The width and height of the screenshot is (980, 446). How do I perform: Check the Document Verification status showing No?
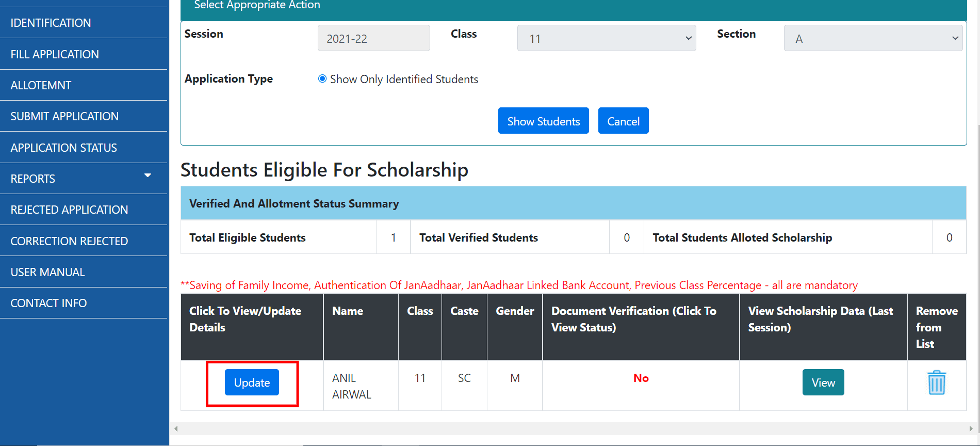(x=641, y=378)
